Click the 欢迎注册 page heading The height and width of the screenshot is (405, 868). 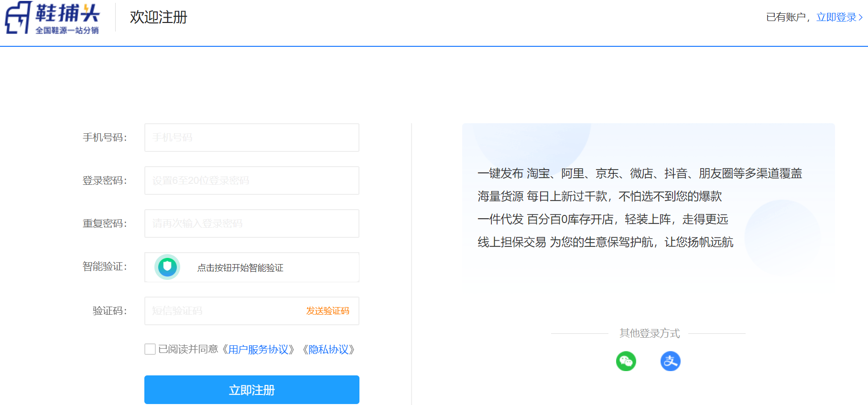158,17
